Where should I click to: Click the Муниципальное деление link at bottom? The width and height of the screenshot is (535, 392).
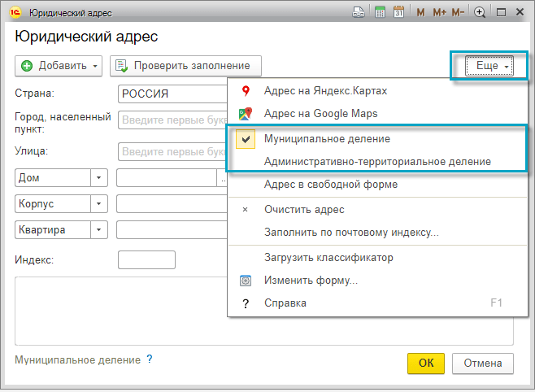point(77,360)
